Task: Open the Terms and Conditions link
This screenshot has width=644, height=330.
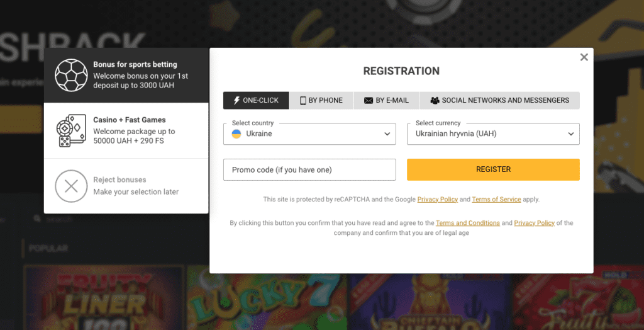Action: (x=468, y=223)
